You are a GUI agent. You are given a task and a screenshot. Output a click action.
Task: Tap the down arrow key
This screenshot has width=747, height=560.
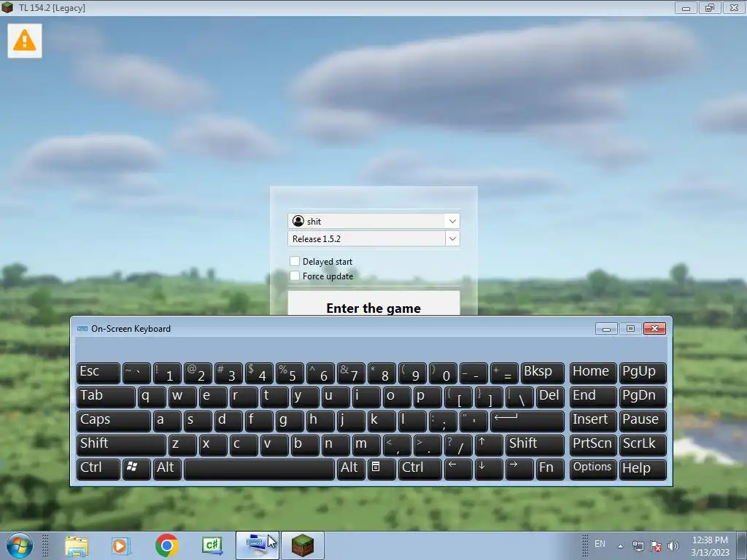click(488, 469)
